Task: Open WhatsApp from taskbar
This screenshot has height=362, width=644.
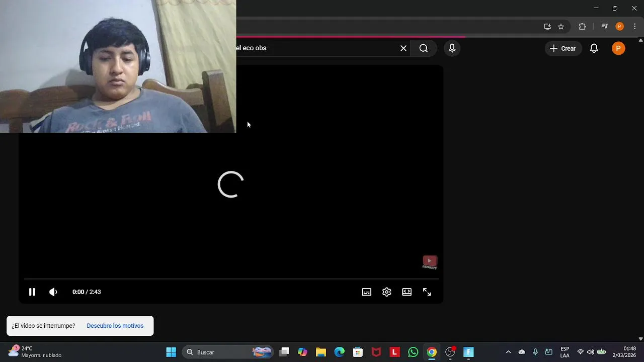Action: pos(413,352)
